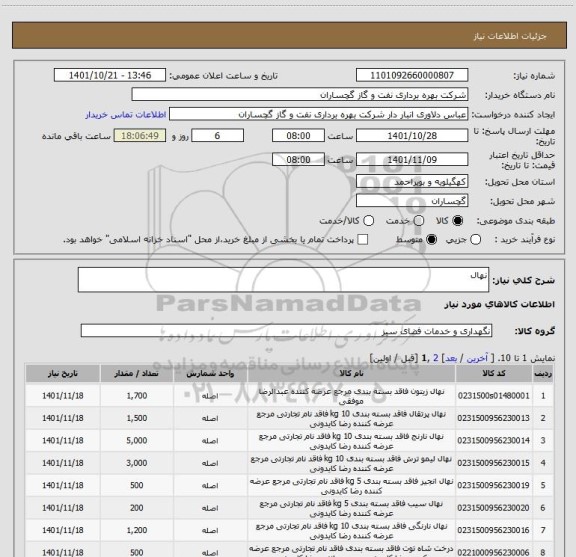The image size is (576, 557).
Task: Click the نهال پرتقال item name in row 2
Action: (x=352, y=419)
